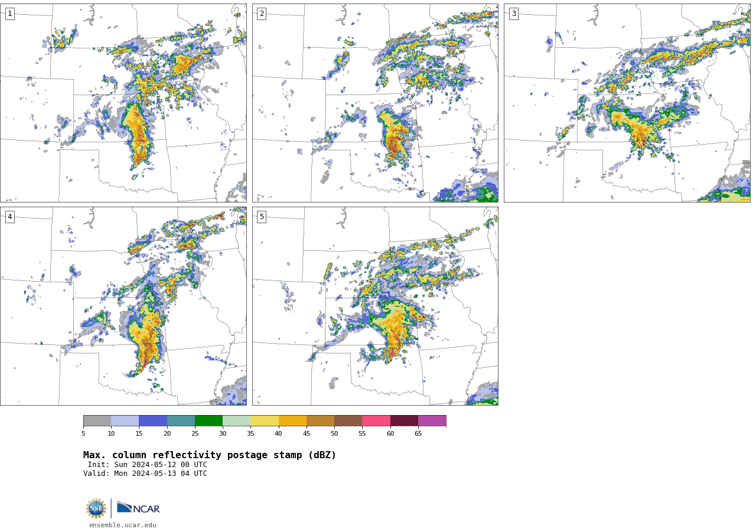This screenshot has height=532, width=756.
Task: Click the Max. column reflectivity title
Action: pos(210,455)
